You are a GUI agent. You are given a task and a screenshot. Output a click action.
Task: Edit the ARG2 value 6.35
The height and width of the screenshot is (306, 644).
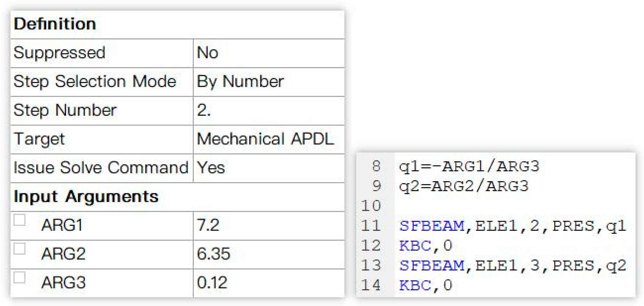268,254
